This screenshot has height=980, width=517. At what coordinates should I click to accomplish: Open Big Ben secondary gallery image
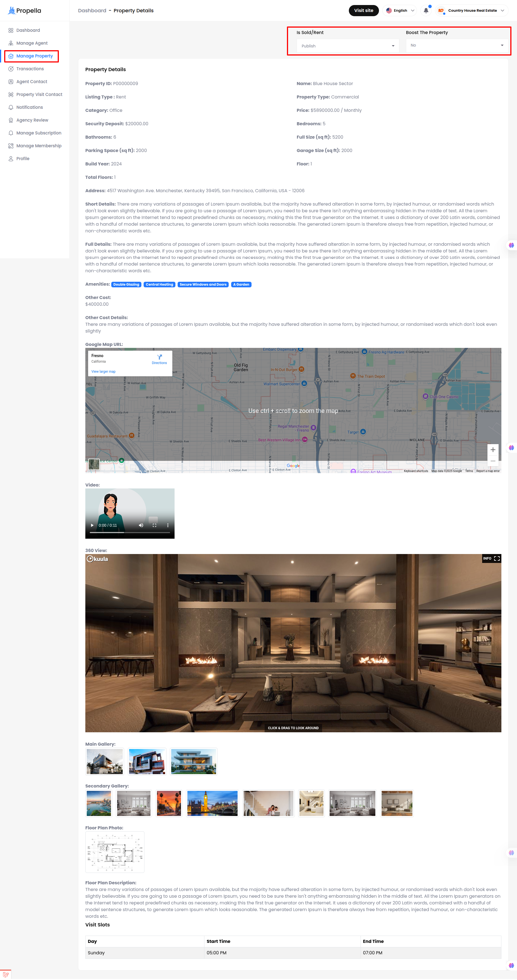[x=212, y=803]
